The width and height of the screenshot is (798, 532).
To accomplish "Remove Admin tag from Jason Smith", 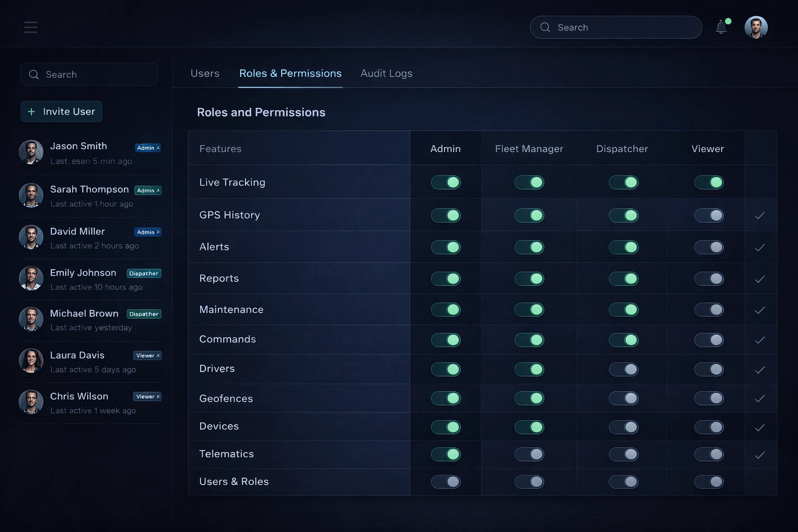I will [158, 148].
